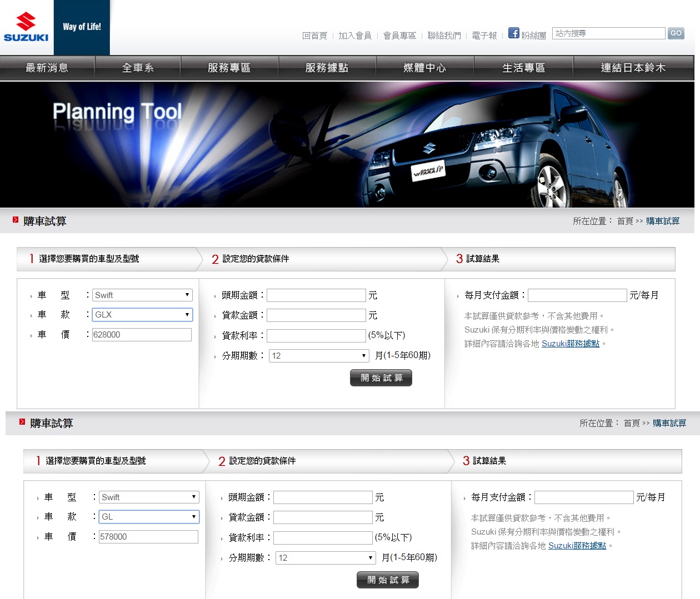
Task: Open the 全車系 menu
Action: [138, 68]
